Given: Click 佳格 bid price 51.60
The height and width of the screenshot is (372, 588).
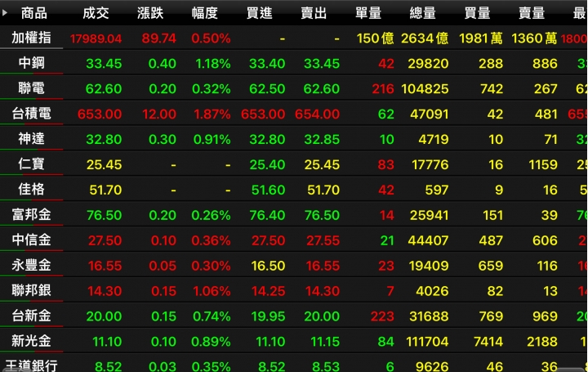Looking at the screenshot, I should tap(268, 190).
